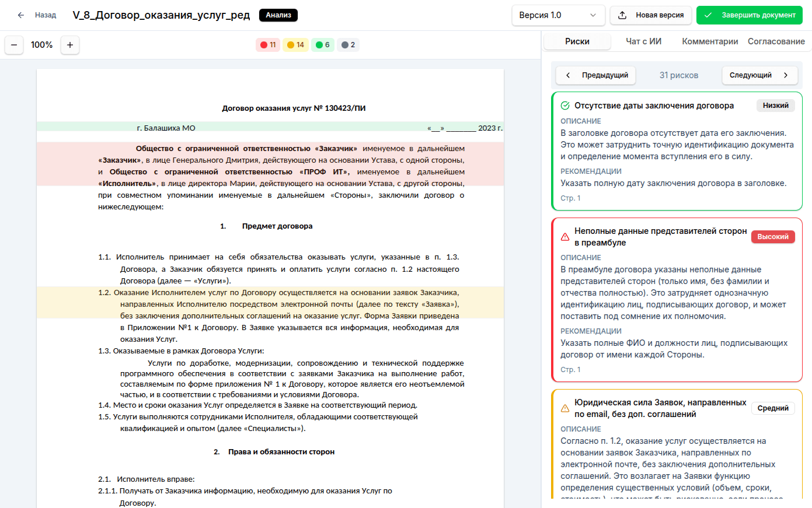The image size is (812, 508).
Task: Click heading 2. Права и обязанности сторон
Action: 274,452
